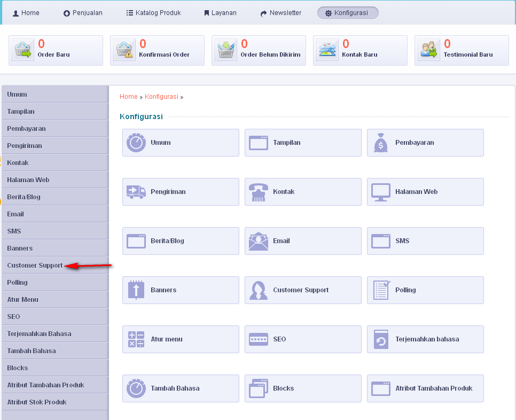Open the Terjemahkan bahasa tile
Screen dimensions: 516x420
[425, 339]
